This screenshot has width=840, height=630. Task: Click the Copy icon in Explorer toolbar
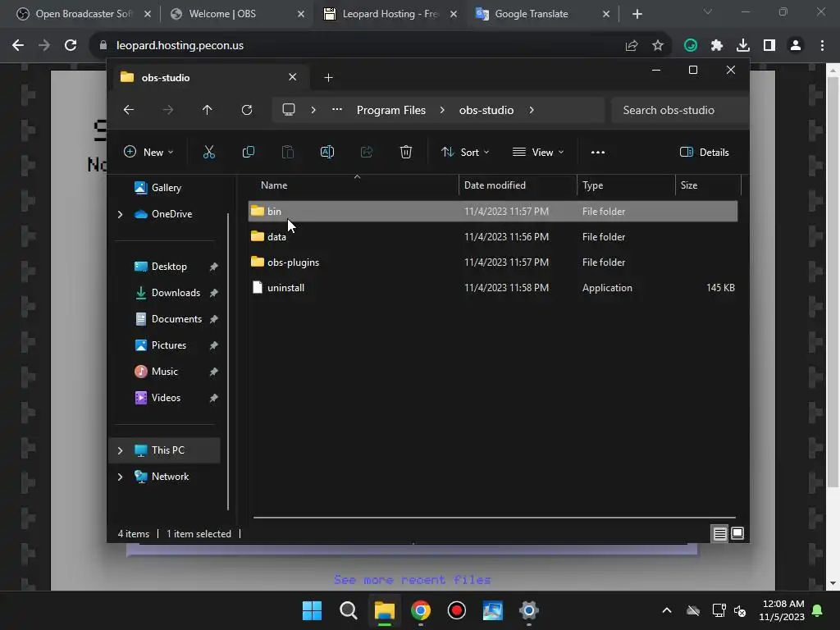pos(248,152)
